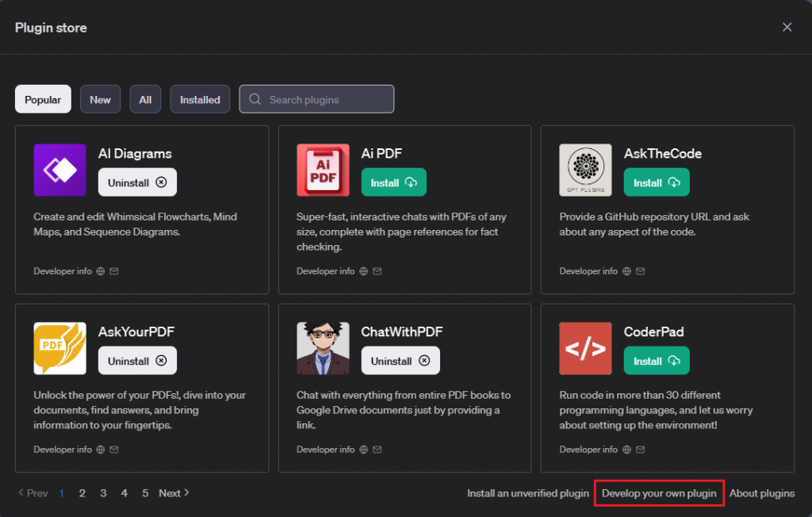Open AskYourPDF developer email icon
The height and width of the screenshot is (517, 812).
click(x=114, y=449)
